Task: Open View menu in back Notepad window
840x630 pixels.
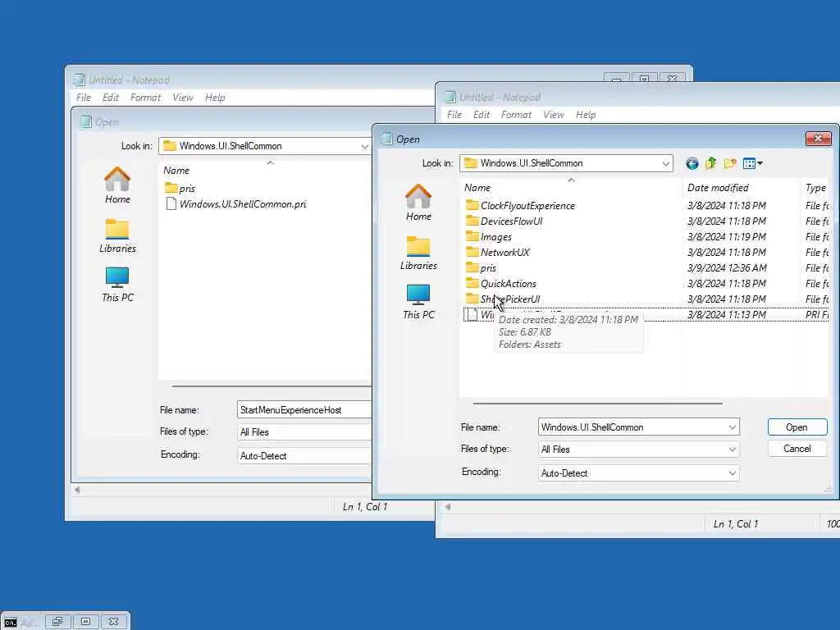Action: (183, 98)
